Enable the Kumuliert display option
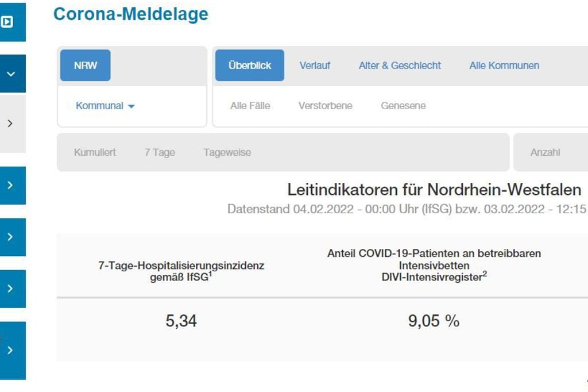Image resolution: width=588 pixels, height=392 pixels. pos(95,152)
